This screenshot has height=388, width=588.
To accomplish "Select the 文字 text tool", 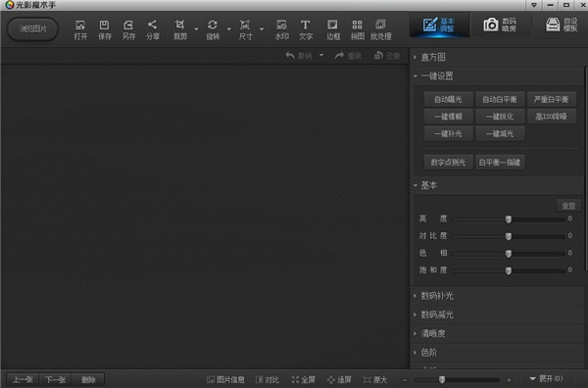I will coord(306,30).
